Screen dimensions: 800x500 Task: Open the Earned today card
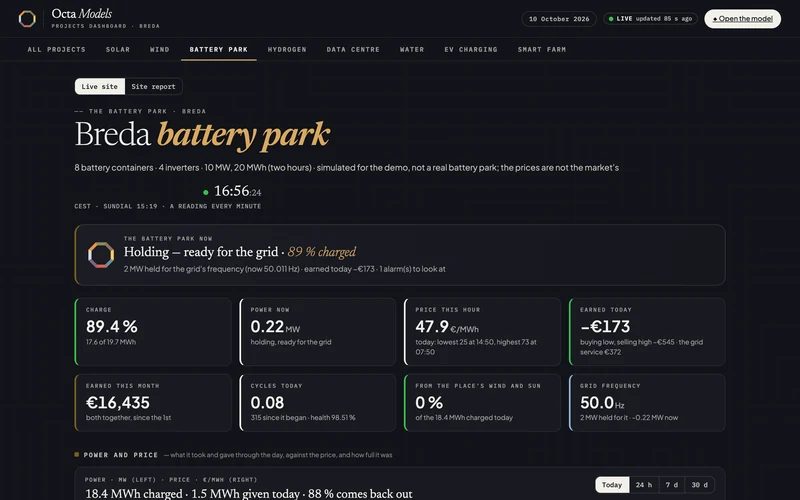click(647, 332)
